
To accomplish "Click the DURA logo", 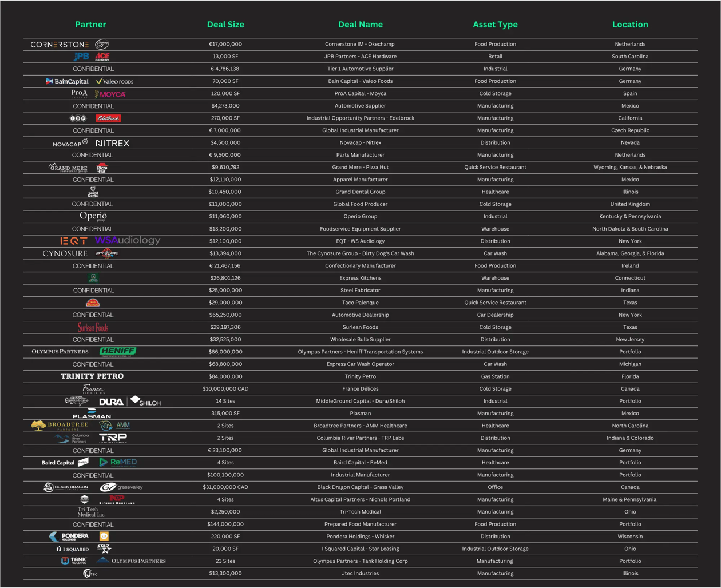I will (111, 402).
